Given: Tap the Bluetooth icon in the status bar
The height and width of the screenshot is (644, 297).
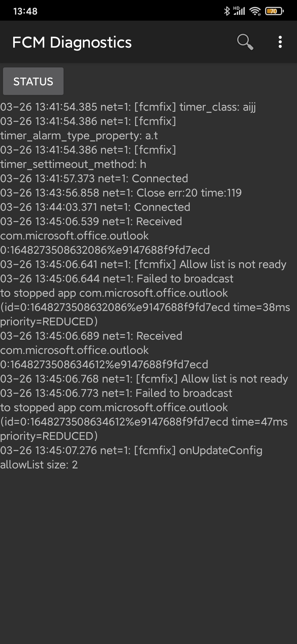Looking at the screenshot, I should click(227, 11).
